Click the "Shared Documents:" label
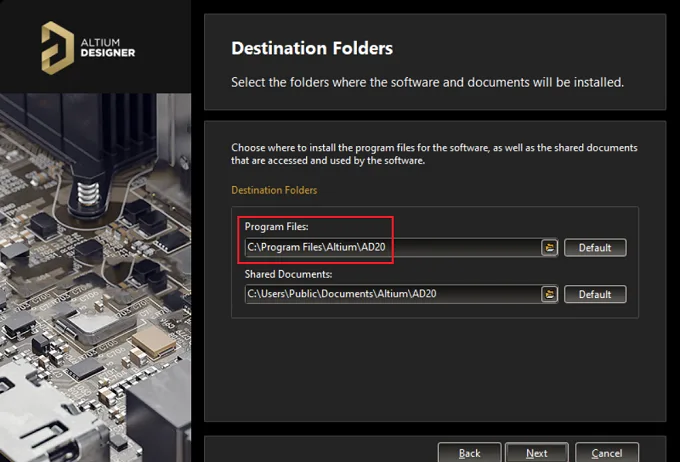Viewport: 680px width, 462px height. click(288, 274)
